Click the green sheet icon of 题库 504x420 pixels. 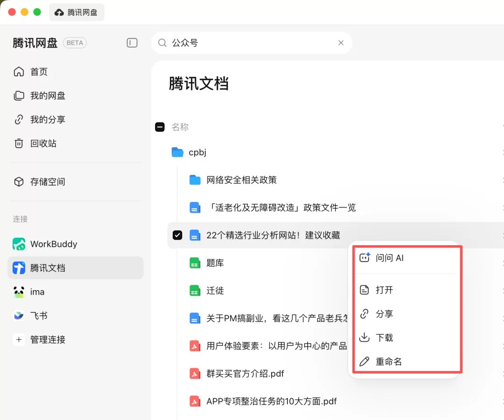(x=195, y=263)
